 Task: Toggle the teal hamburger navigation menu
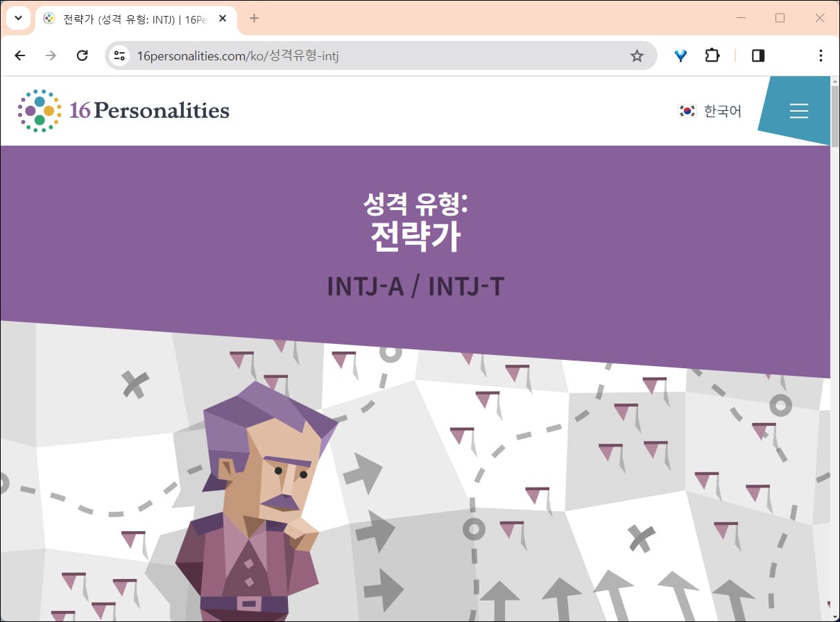[799, 110]
